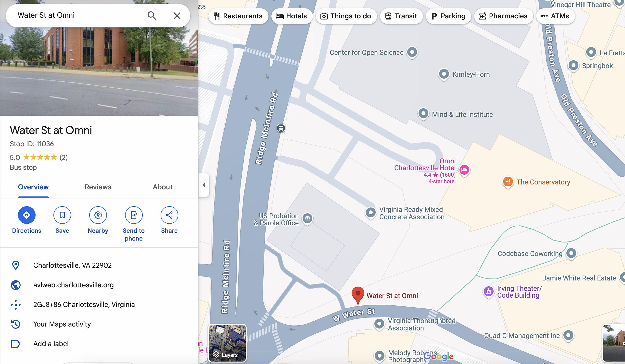The height and width of the screenshot is (364, 625).
Task: Open the Layers map type switcher
Action: point(227,343)
